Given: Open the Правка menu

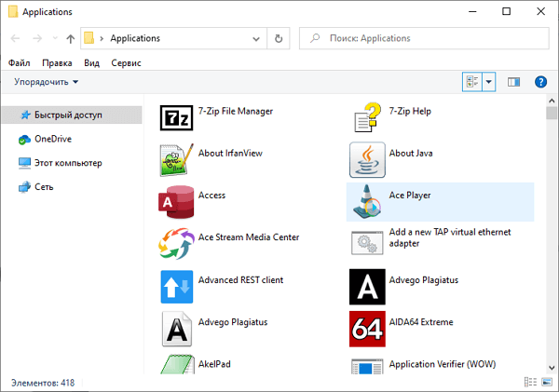Looking at the screenshot, I should (x=57, y=63).
